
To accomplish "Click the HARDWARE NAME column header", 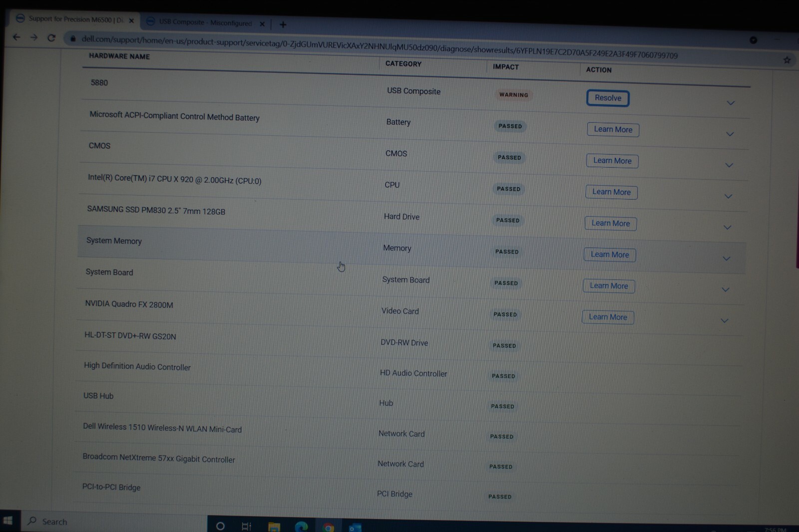I will click(119, 56).
